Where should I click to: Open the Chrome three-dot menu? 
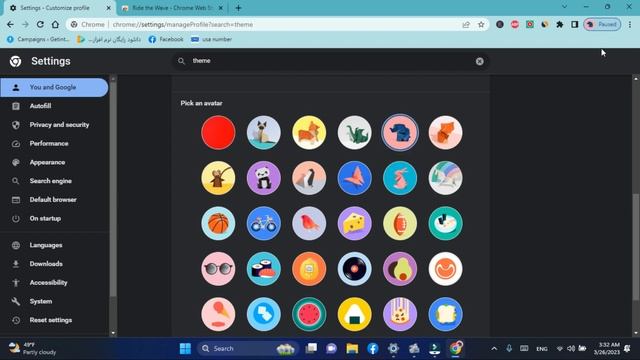(x=630, y=24)
